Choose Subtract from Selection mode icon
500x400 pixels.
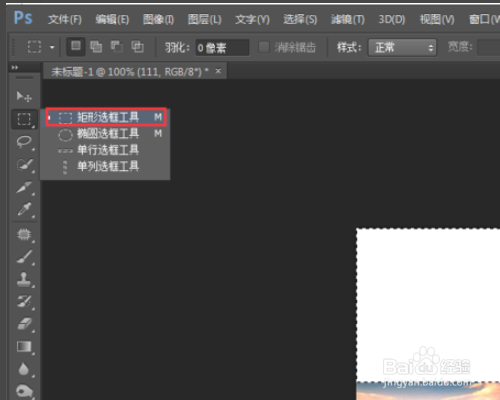pos(117,47)
